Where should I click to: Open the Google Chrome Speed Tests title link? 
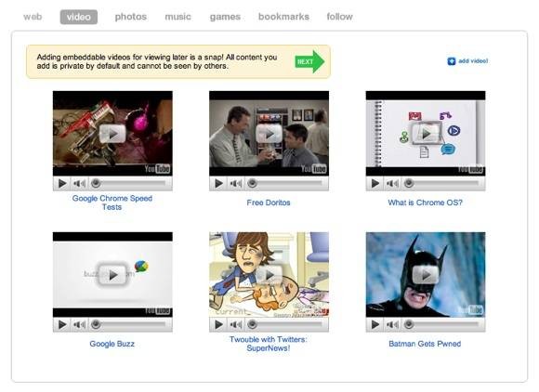point(112,203)
